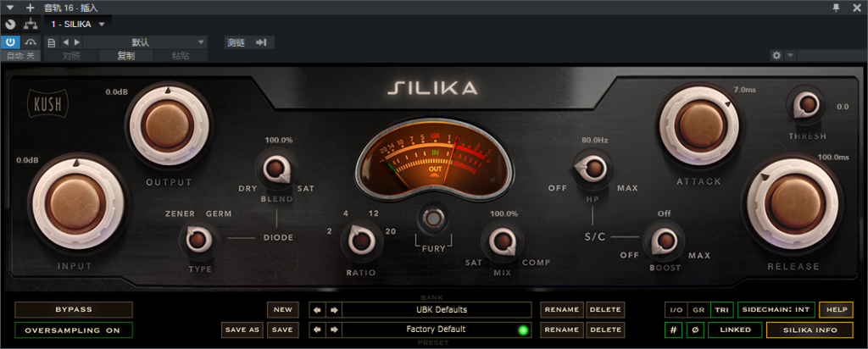The width and height of the screenshot is (868, 349).
Task: Toggle the ø phase invert button
Action: pyautogui.click(x=695, y=330)
